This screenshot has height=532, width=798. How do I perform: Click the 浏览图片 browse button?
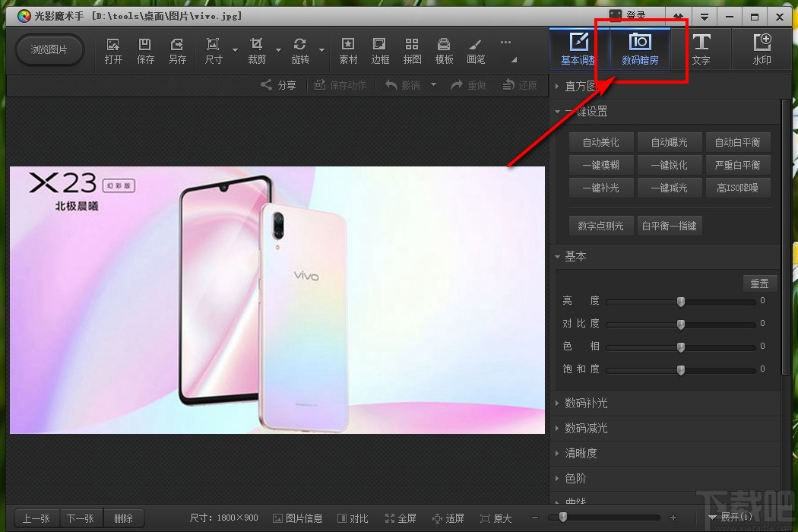coord(49,49)
